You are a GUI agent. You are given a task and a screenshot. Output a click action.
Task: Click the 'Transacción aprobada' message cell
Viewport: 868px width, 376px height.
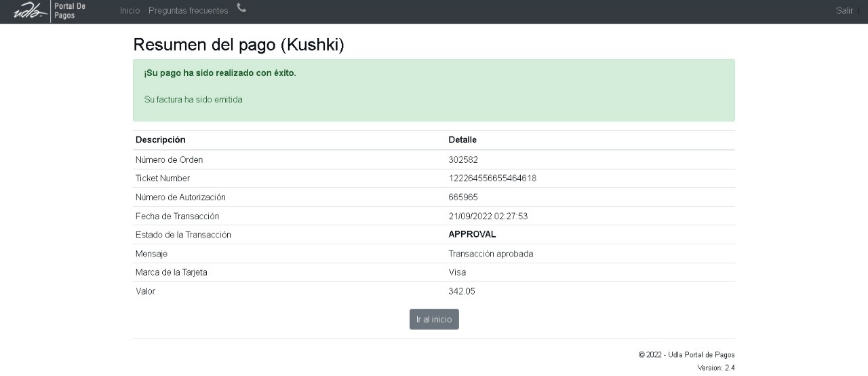490,254
